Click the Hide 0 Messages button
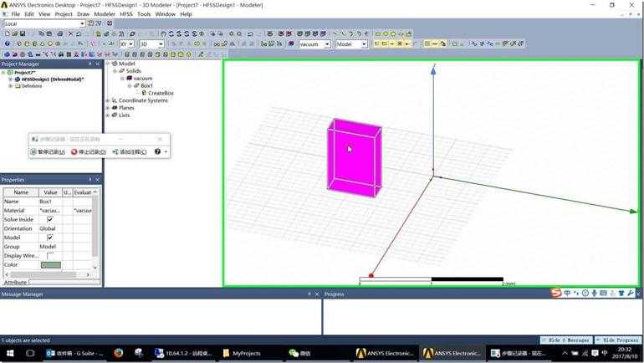The image size is (644, 363). 566,340
